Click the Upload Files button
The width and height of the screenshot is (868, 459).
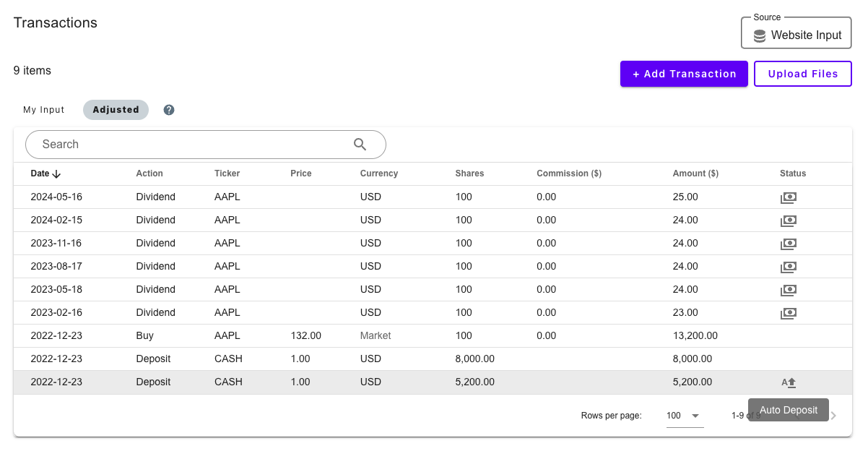tap(802, 74)
